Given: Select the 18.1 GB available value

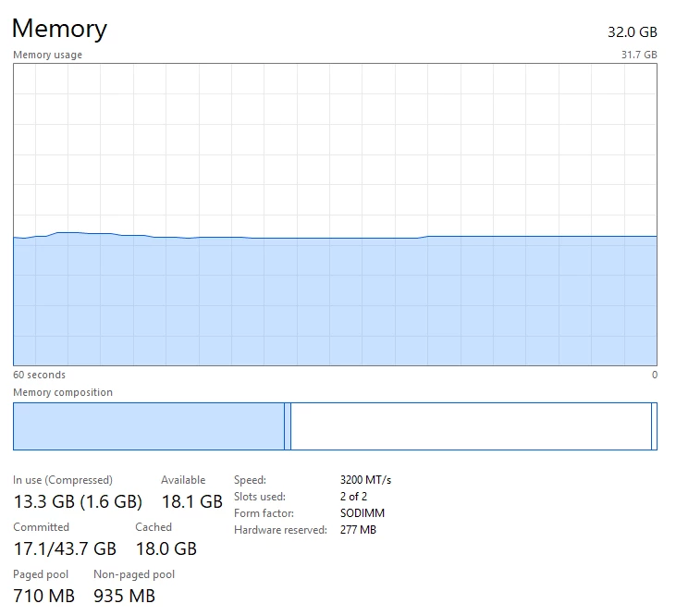Looking at the screenshot, I should [191, 501].
